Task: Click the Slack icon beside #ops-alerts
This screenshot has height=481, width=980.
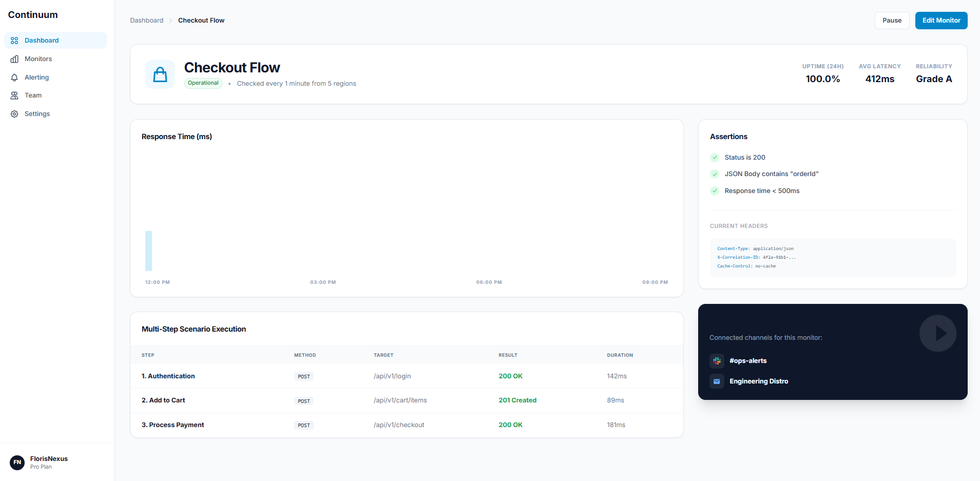Action: [x=717, y=361]
